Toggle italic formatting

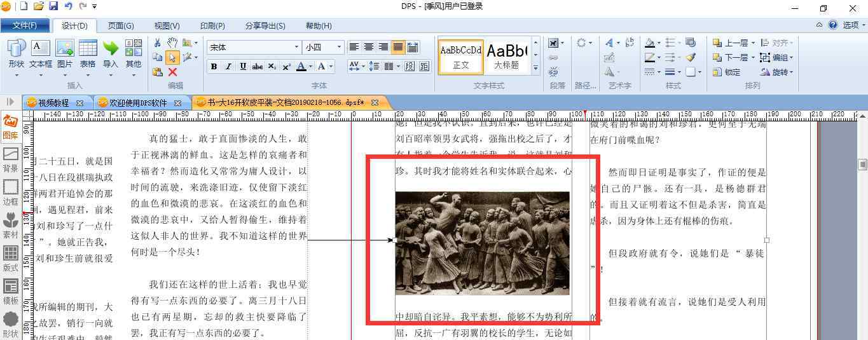[228, 66]
